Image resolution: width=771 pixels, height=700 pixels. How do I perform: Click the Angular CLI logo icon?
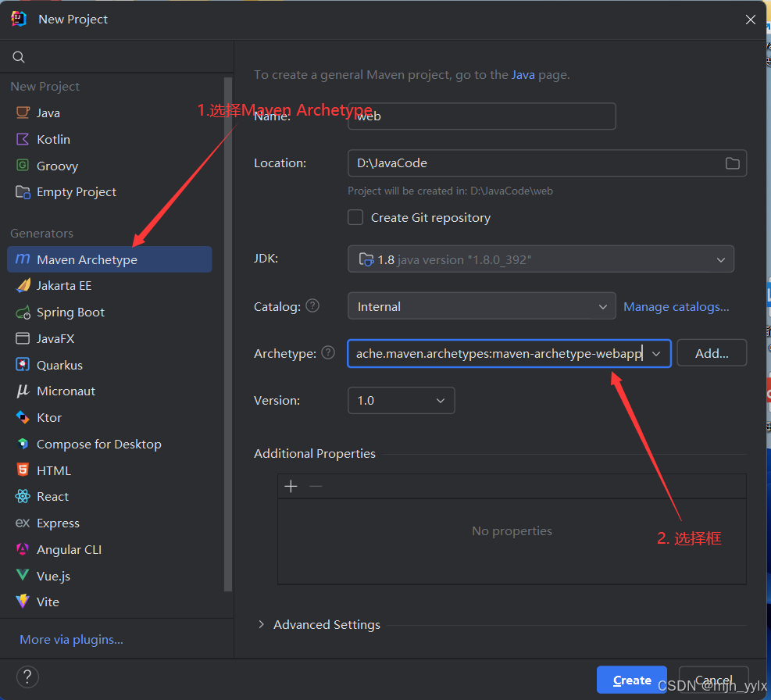click(x=23, y=549)
